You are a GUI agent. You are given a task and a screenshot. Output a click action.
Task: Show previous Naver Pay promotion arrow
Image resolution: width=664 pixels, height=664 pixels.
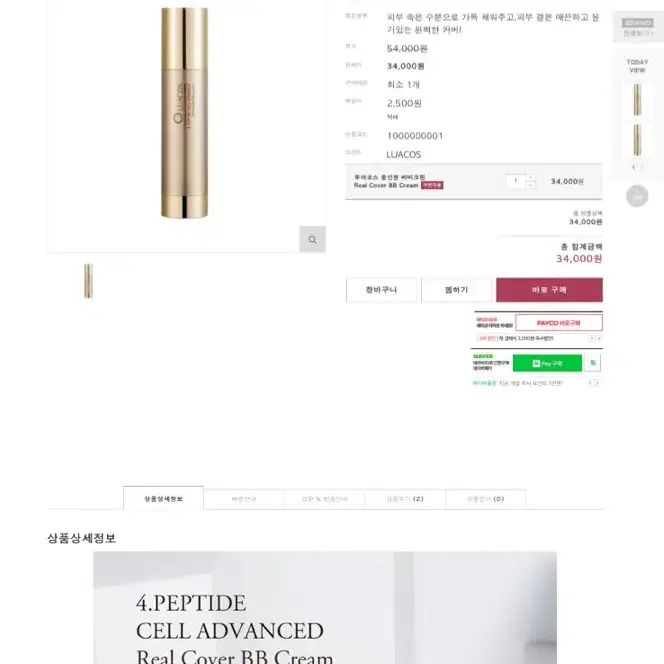click(x=590, y=383)
